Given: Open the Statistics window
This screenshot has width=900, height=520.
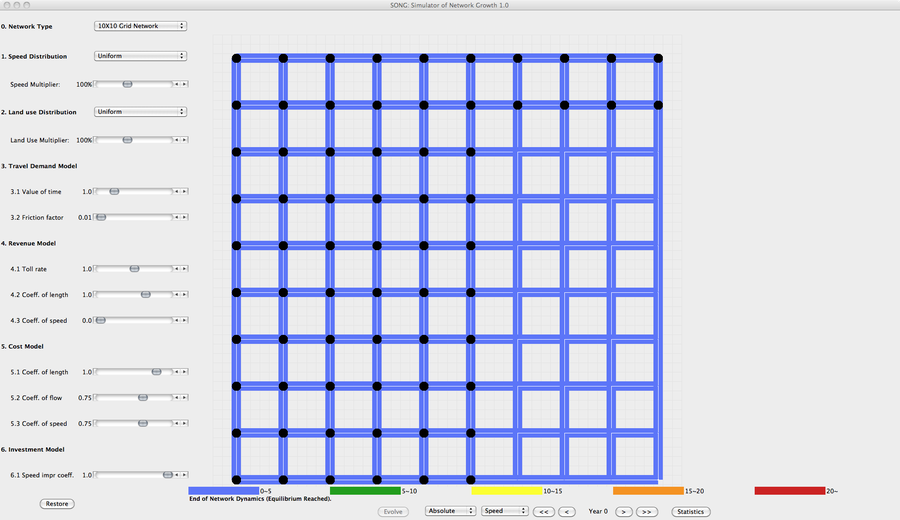Looking at the screenshot, I should 691,511.
